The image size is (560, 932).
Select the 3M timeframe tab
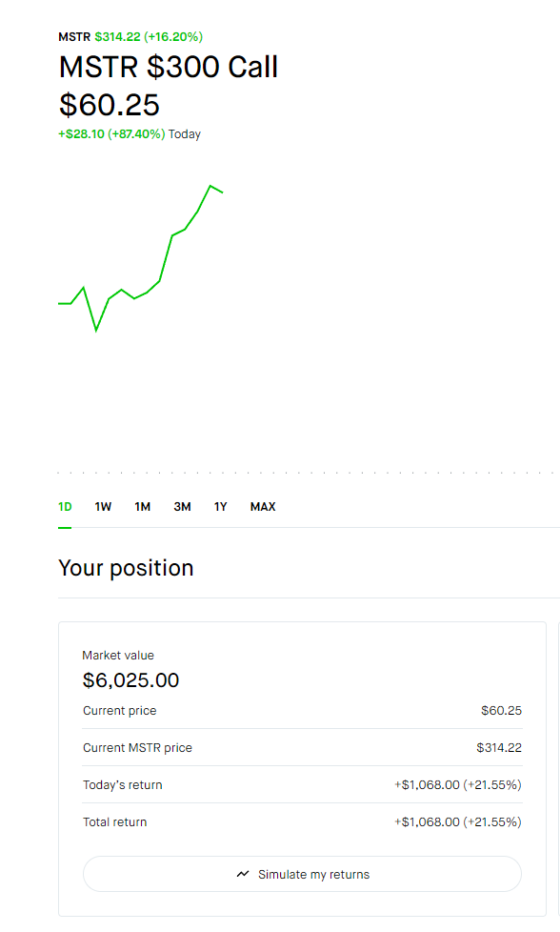coord(182,506)
